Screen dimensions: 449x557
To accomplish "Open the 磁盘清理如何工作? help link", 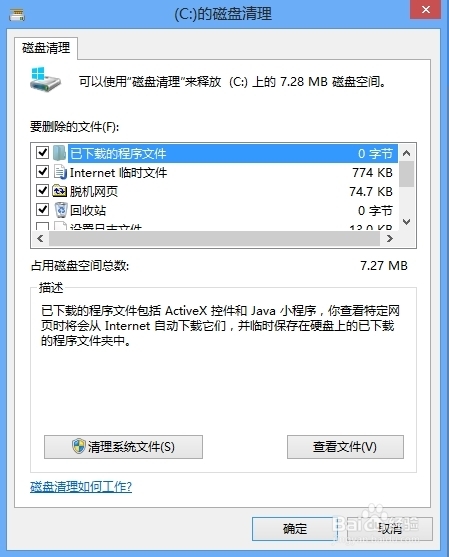I will point(81,486).
